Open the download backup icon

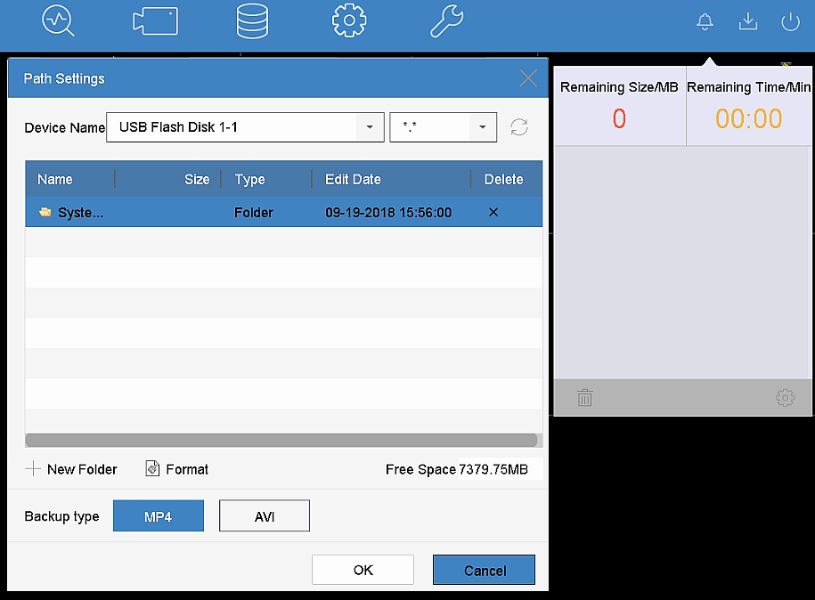click(x=748, y=21)
